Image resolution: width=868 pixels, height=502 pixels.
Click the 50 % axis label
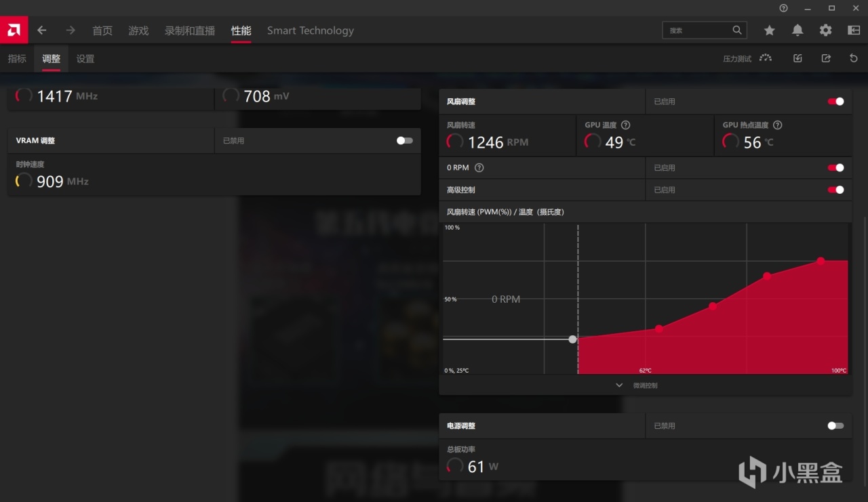[450, 299]
